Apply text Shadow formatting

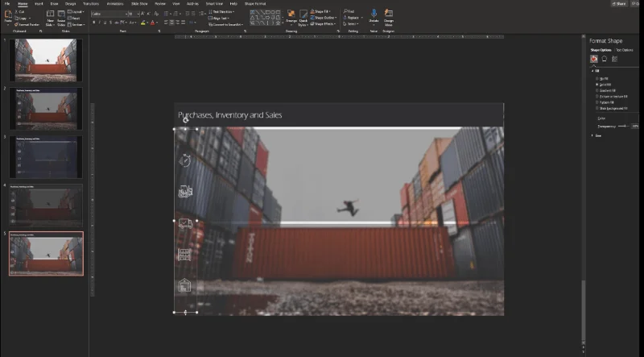[x=110, y=23]
